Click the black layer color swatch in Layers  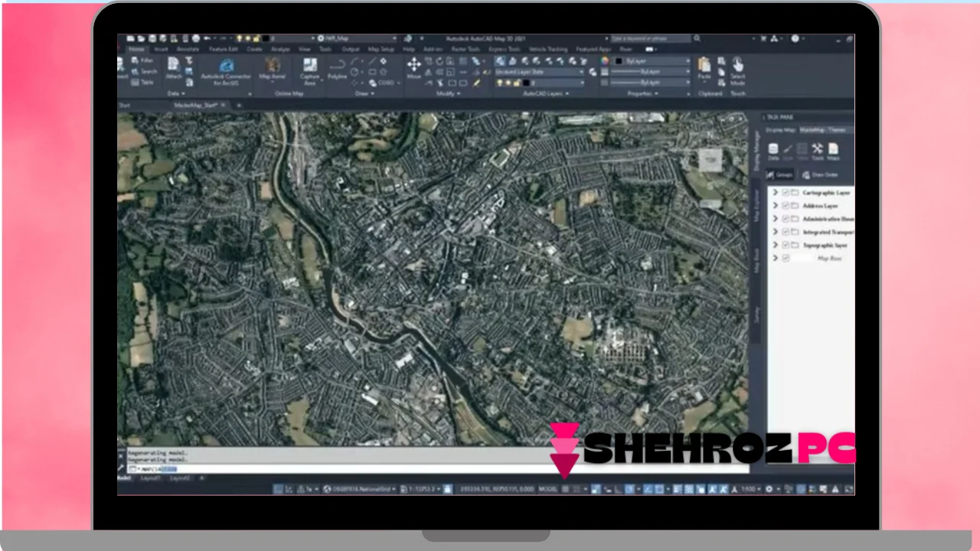pos(527,82)
